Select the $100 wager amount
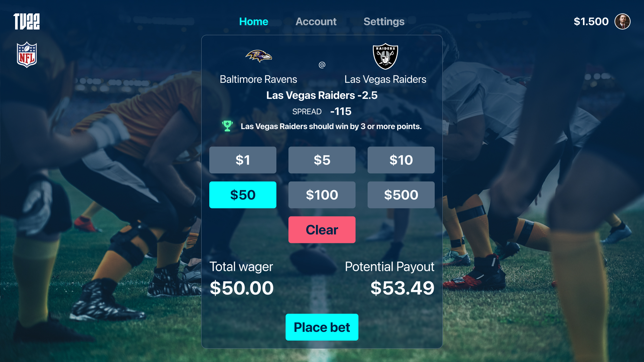The width and height of the screenshot is (644, 362). pyautogui.click(x=322, y=195)
